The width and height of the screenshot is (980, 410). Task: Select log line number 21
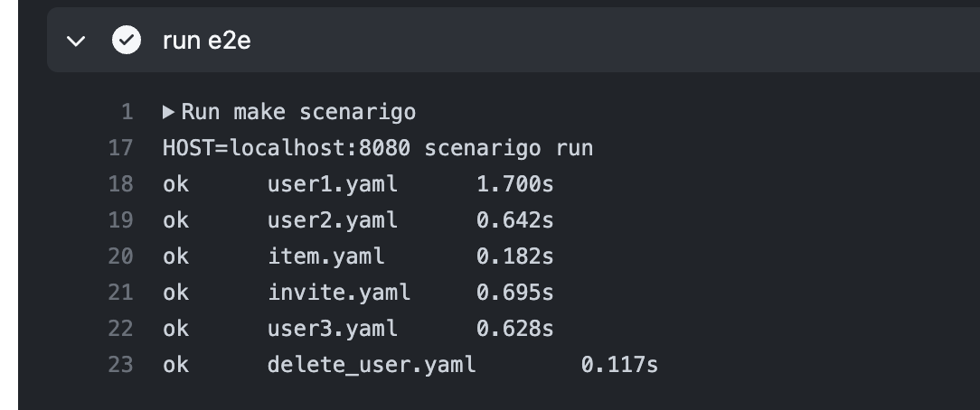(x=120, y=293)
